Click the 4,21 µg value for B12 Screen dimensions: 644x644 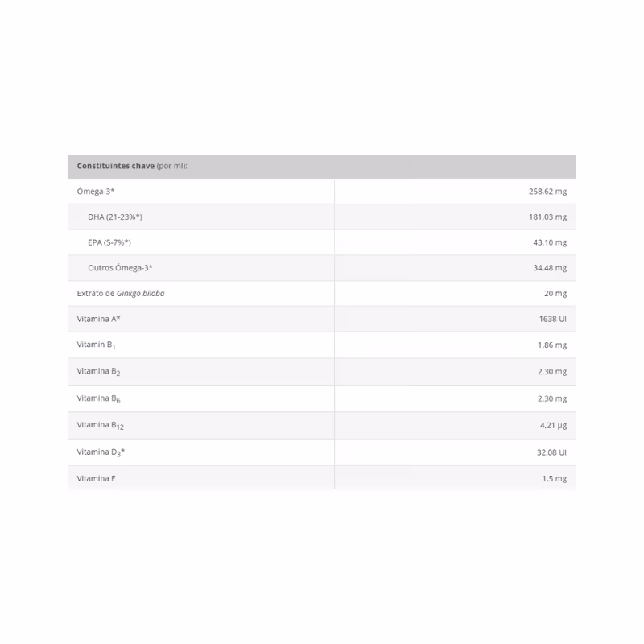[x=553, y=426]
